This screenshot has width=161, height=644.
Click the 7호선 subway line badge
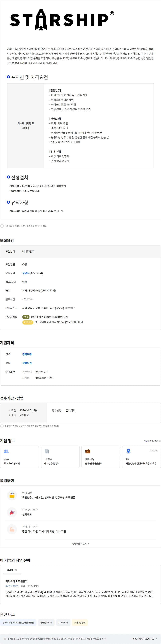click(x=26, y=317)
